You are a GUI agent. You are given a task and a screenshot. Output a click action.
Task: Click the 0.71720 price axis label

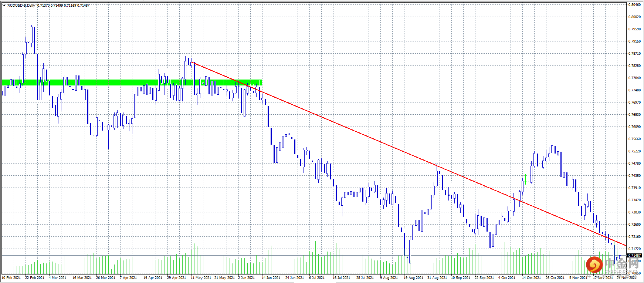(635, 249)
